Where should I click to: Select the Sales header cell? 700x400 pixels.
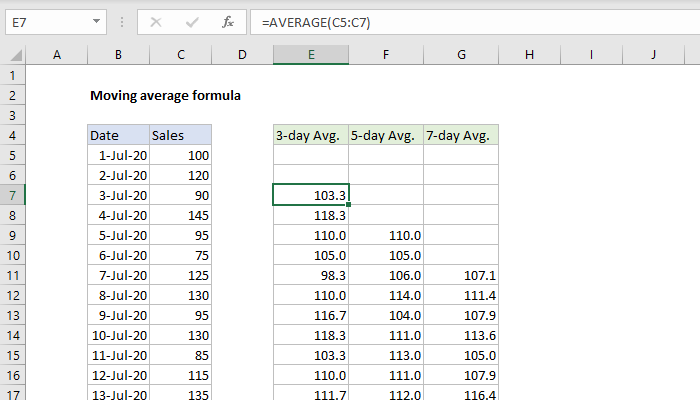pyautogui.click(x=180, y=135)
